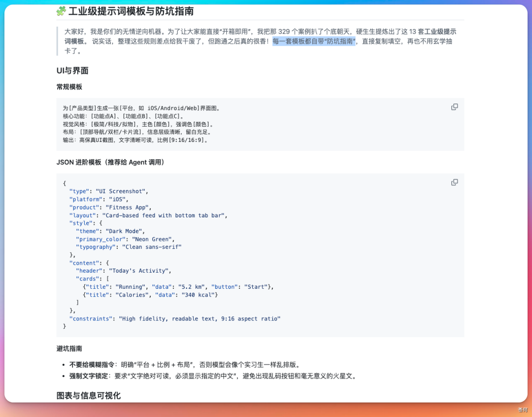This screenshot has height=417, width=532.
Task: Click the puzzle piece emoji in title
Action: click(x=61, y=11)
